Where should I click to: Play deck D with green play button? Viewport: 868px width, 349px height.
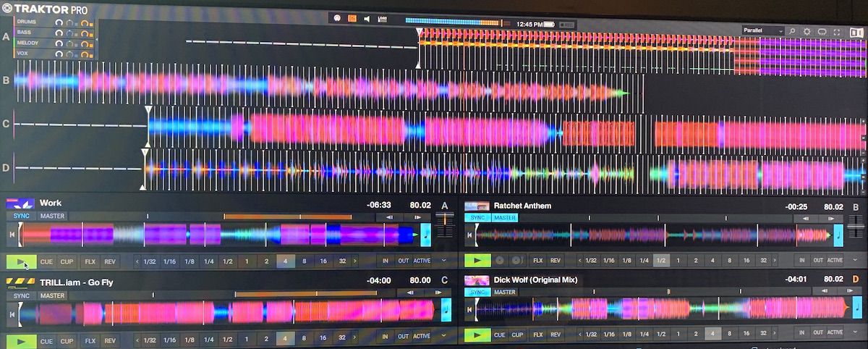click(x=477, y=335)
